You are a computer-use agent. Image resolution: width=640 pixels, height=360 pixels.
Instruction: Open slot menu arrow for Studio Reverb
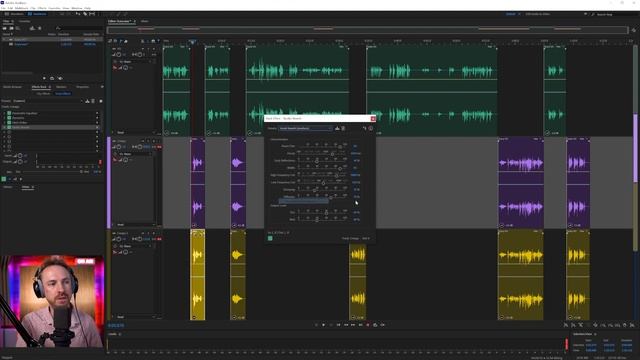point(97,127)
